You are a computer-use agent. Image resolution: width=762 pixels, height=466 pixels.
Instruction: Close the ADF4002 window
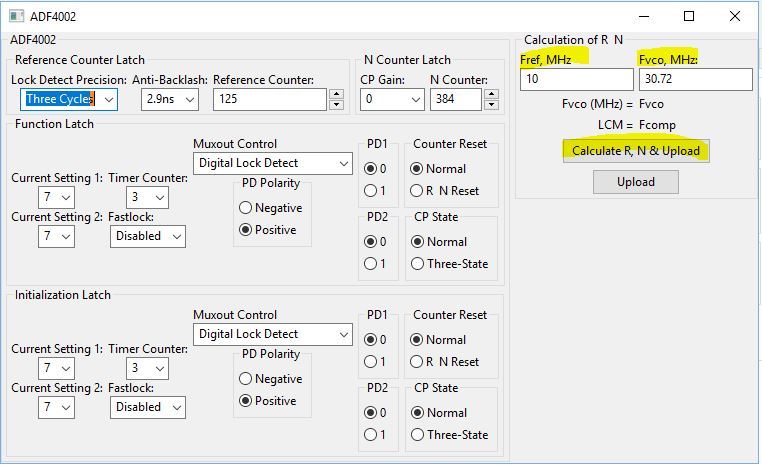pyautogui.click(x=735, y=16)
